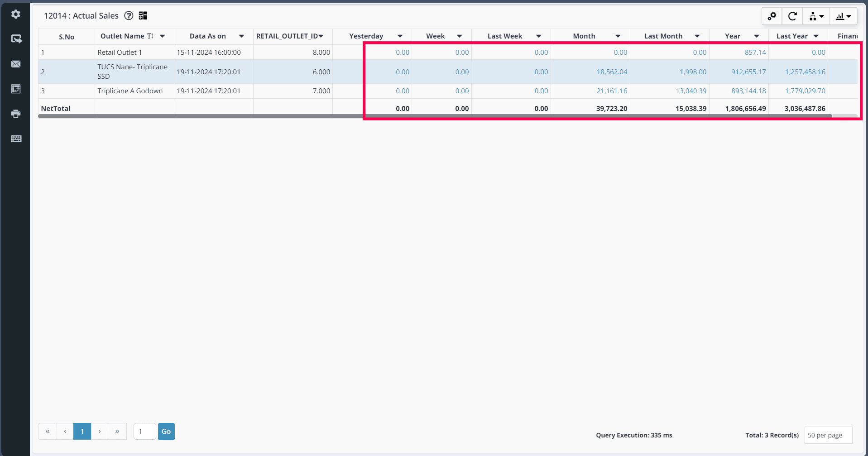Image resolution: width=868 pixels, height=456 pixels.
Task: Select Triplicane A Godown cell
Action: (x=134, y=91)
